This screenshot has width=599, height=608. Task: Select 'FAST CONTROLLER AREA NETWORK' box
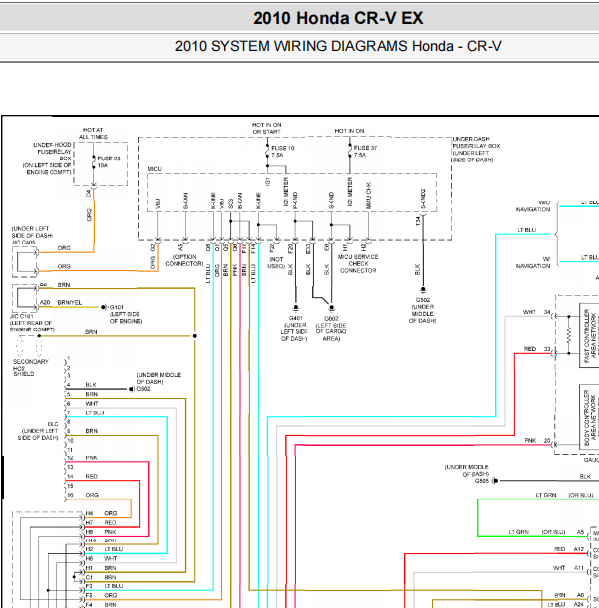coord(589,335)
